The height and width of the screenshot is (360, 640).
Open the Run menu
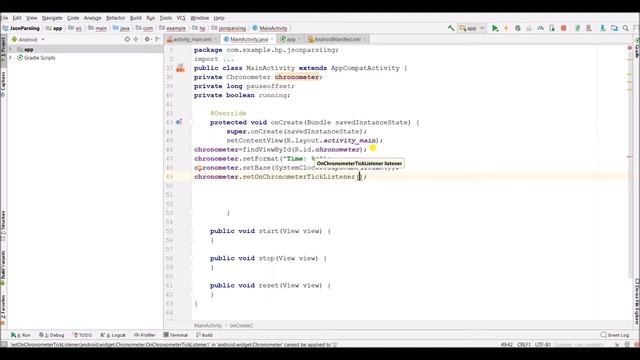click(151, 18)
